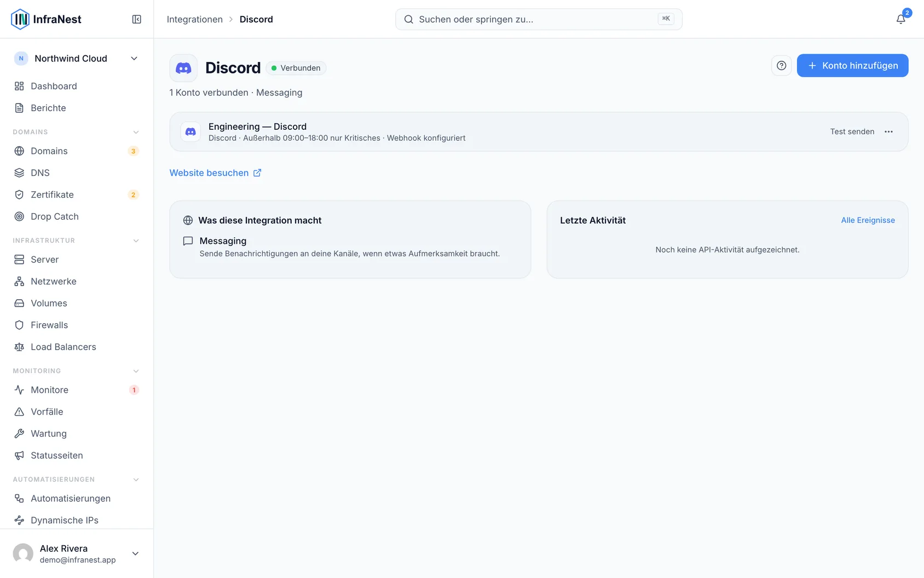The image size is (924, 578).
Task: Select Drop Catch in the sidebar
Action: click(77, 216)
